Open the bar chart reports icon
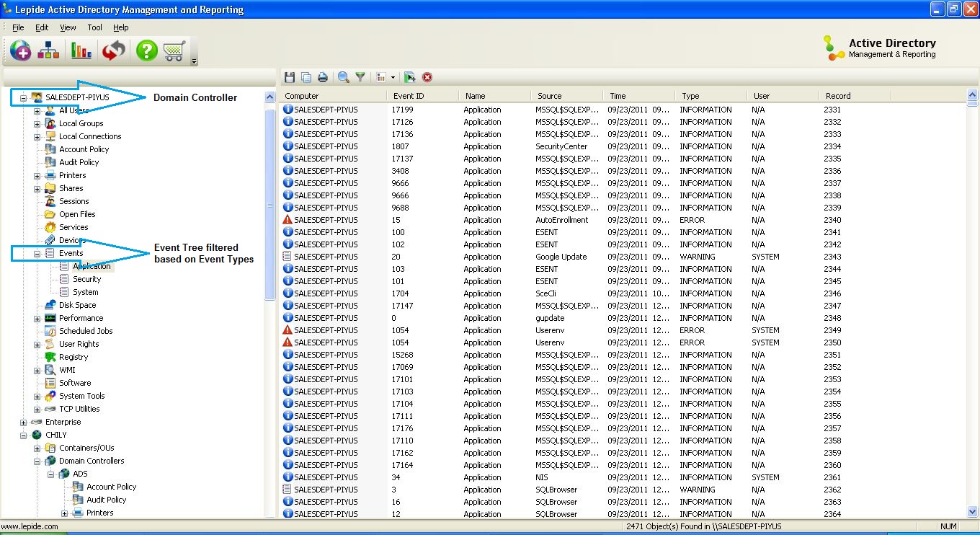 pyautogui.click(x=81, y=51)
